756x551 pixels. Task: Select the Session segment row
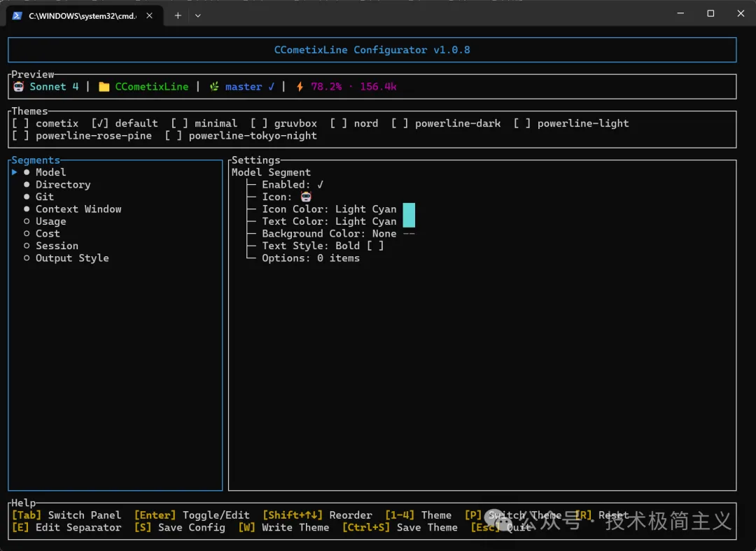click(x=115, y=246)
